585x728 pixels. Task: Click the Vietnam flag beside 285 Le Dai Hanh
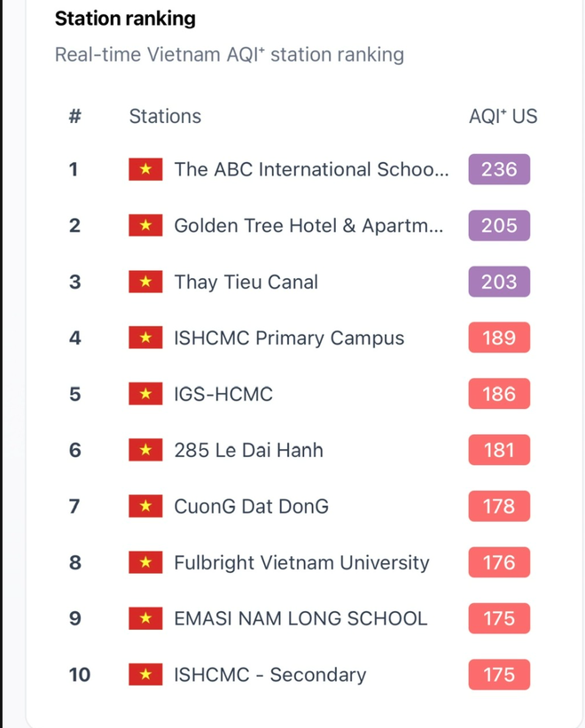point(145,451)
